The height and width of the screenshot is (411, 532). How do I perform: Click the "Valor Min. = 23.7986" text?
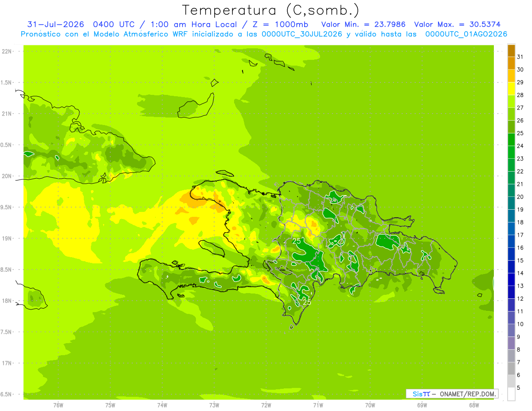pyautogui.click(x=363, y=24)
